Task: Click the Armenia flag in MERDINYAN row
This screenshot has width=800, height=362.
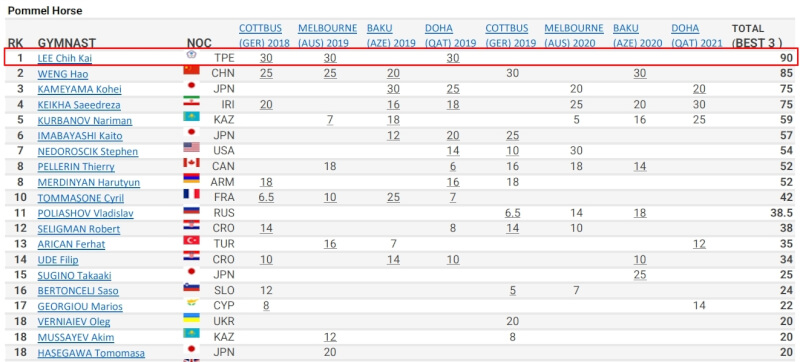Action: point(191,178)
